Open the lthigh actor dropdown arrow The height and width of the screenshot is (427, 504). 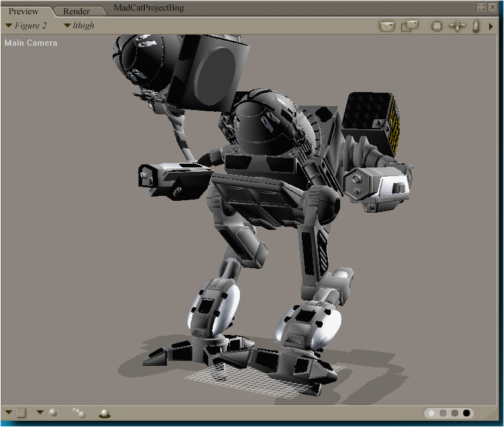click(67, 25)
